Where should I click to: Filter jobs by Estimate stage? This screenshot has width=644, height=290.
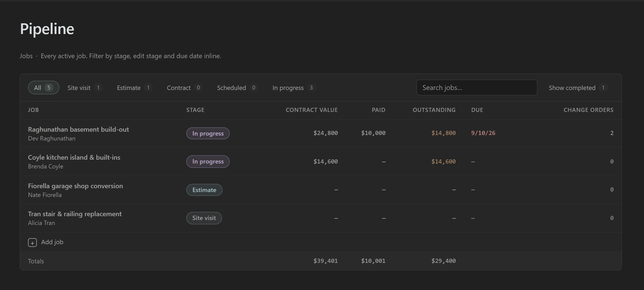134,88
